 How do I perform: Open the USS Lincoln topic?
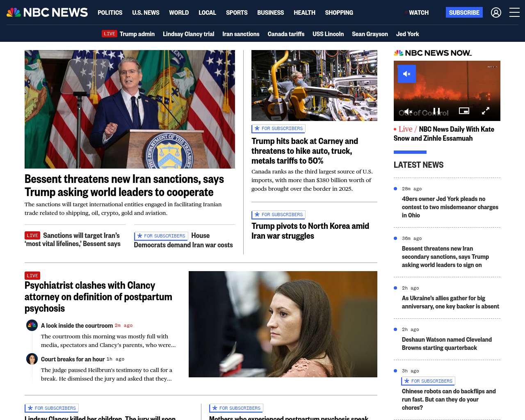tap(328, 34)
